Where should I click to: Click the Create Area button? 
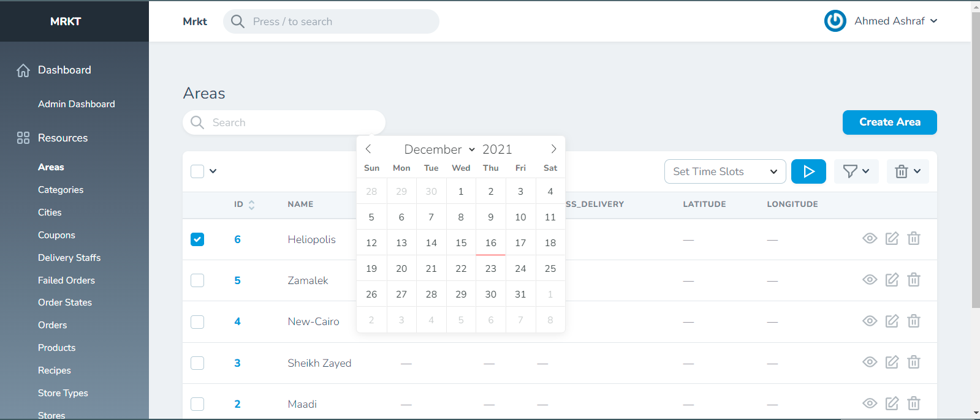click(889, 122)
